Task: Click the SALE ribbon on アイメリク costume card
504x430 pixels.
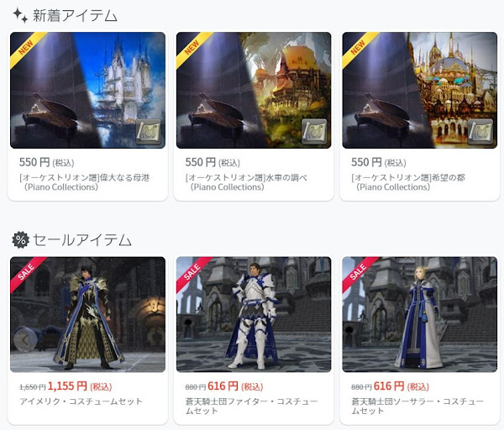Action: 28,273
